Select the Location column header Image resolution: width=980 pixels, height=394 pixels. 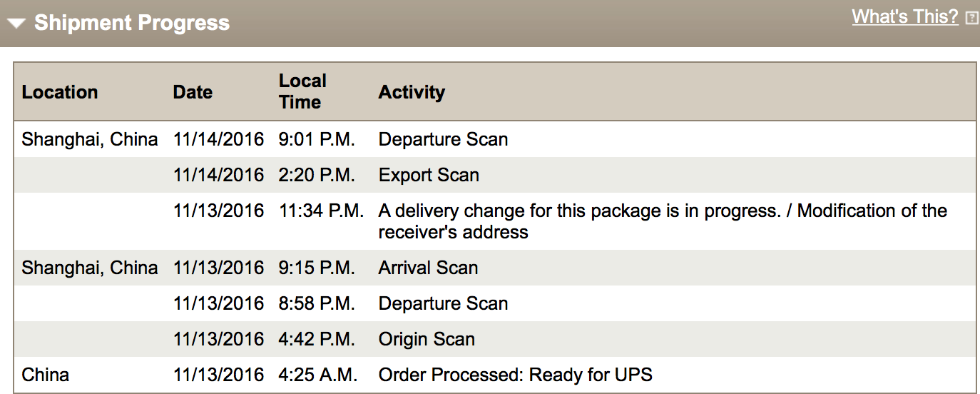coord(60,92)
